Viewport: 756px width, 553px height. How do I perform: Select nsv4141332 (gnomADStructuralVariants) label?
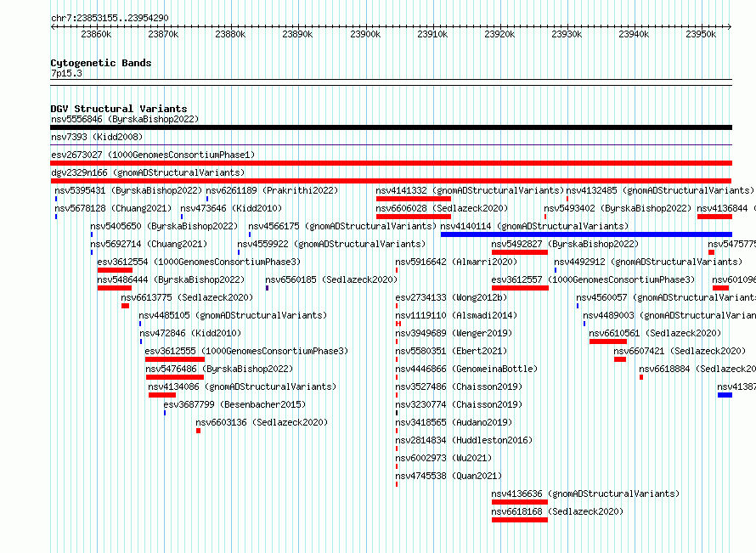click(470, 190)
